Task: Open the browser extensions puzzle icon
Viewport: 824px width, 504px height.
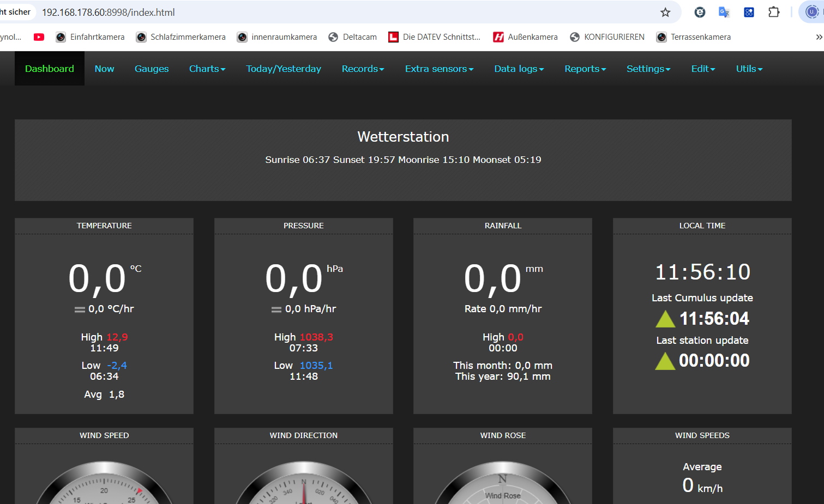Action: (x=773, y=12)
